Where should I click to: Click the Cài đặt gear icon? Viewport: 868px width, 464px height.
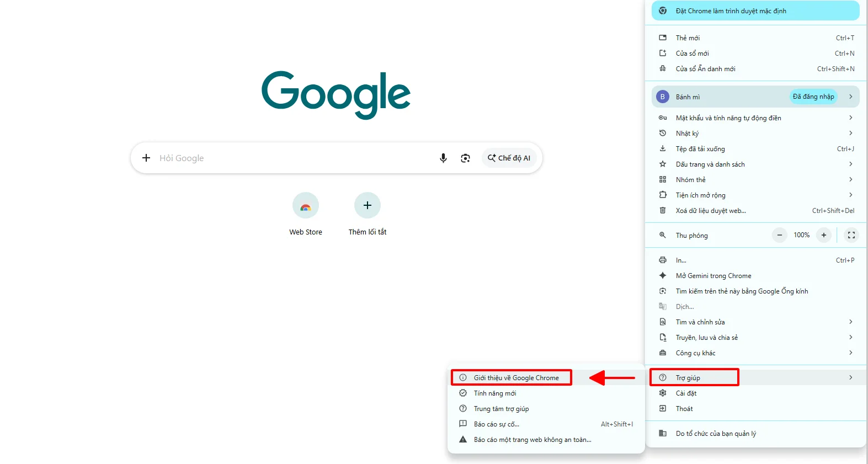(x=663, y=393)
